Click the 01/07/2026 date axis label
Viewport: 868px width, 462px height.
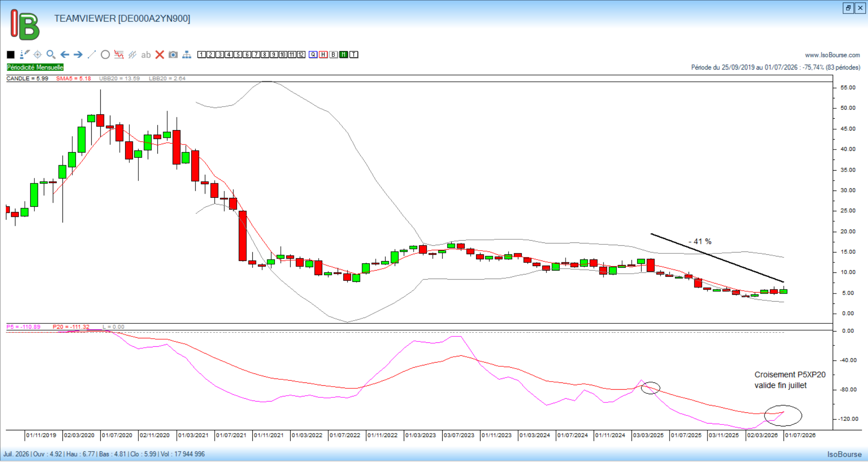pyautogui.click(x=800, y=435)
